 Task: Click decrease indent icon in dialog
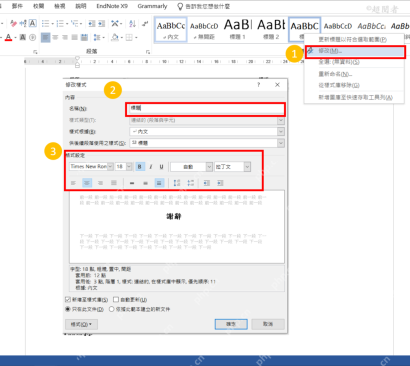tap(207, 183)
